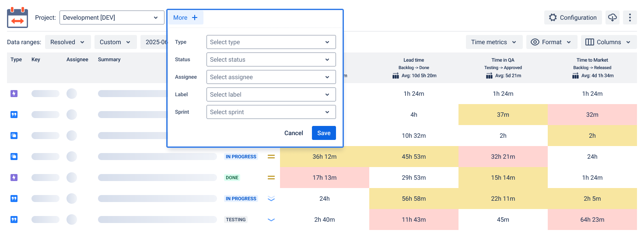Open the Custom range dropdown
Screen dimensions: 644x237
(x=115, y=42)
